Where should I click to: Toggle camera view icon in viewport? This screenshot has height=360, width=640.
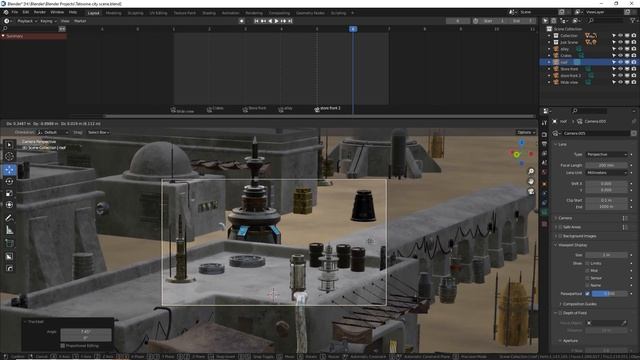531,191
